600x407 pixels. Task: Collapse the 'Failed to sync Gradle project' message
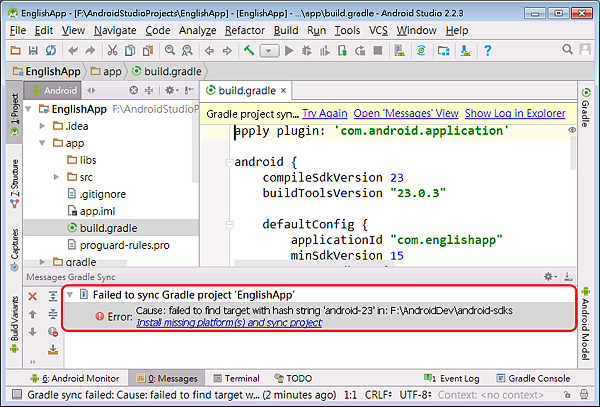[70, 295]
